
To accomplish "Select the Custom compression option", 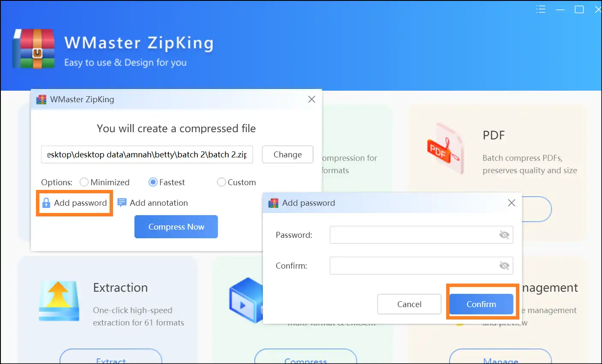I will [236, 182].
